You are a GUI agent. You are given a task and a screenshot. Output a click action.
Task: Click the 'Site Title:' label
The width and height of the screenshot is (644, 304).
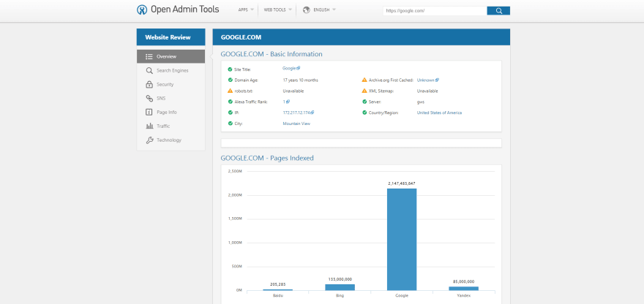coord(242,69)
